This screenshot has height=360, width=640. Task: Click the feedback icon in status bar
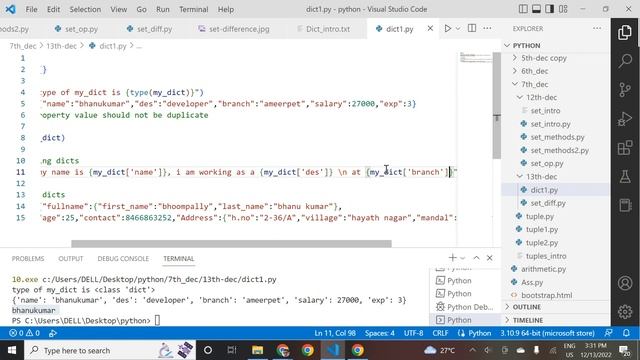click(608, 333)
